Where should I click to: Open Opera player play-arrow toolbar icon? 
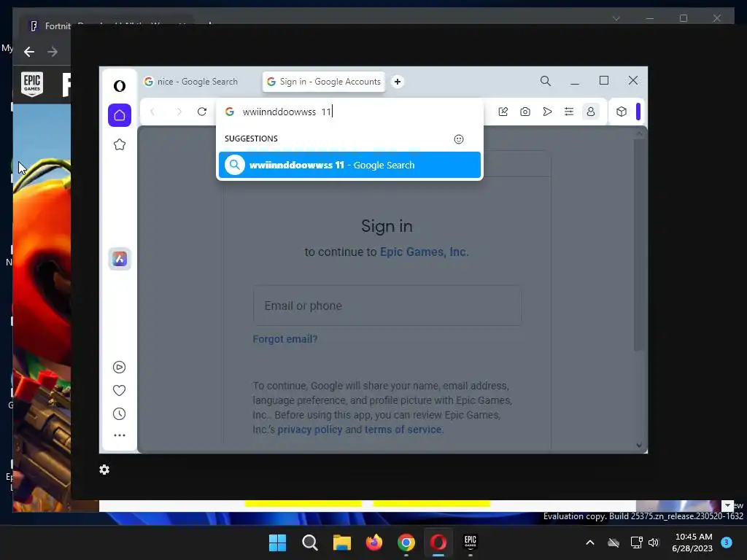point(547,112)
